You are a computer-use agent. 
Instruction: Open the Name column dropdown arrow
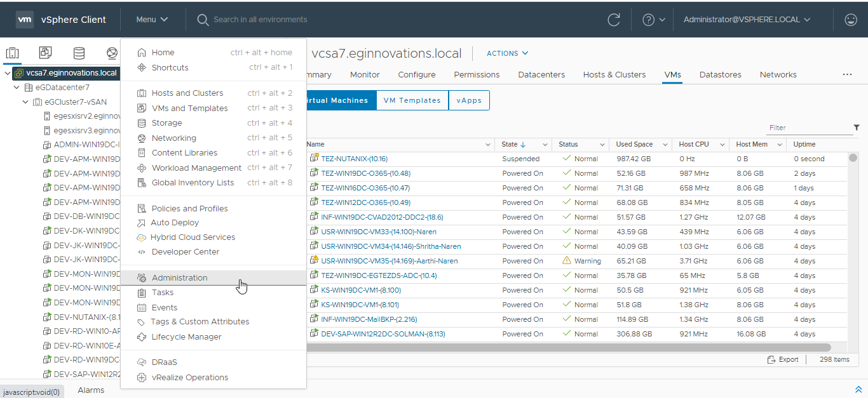coord(488,145)
